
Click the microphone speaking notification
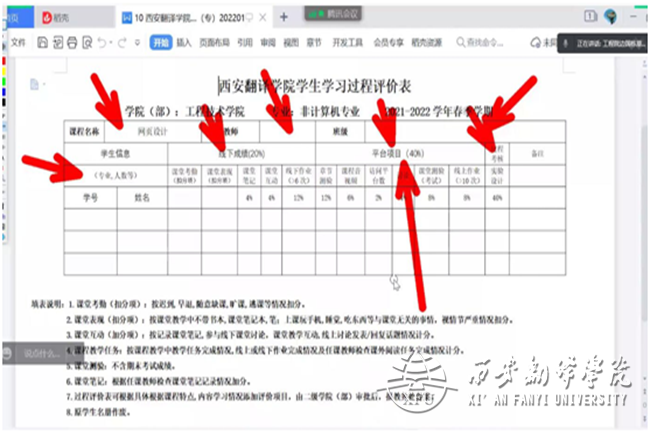[602, 43]
